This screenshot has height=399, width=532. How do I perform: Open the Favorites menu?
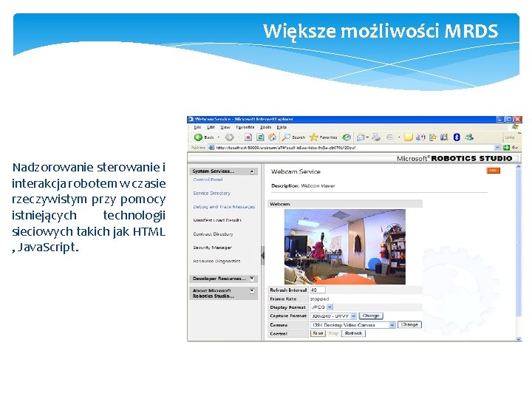pos(245,127)
